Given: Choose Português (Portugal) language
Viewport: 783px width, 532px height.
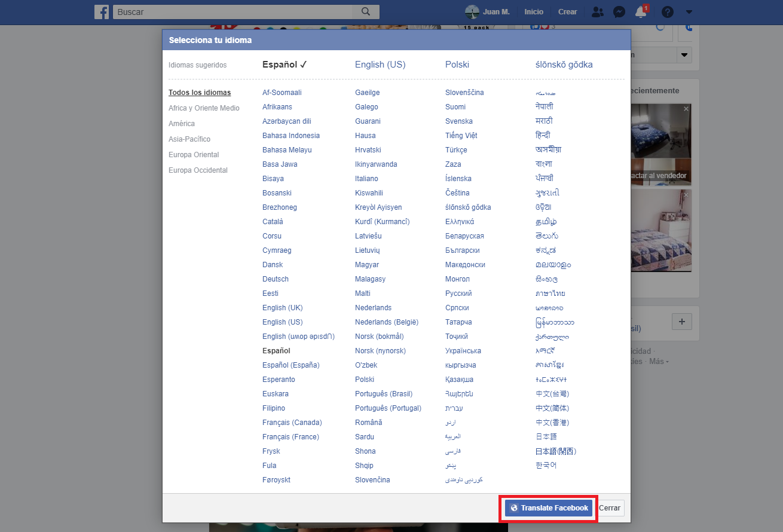Looking at the screenshot, I should pos(389,408).
